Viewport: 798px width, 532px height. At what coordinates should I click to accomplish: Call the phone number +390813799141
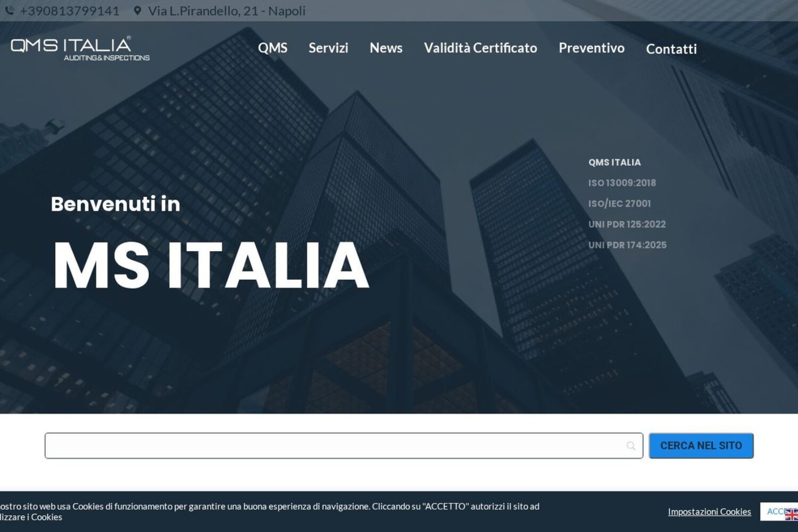70,11
